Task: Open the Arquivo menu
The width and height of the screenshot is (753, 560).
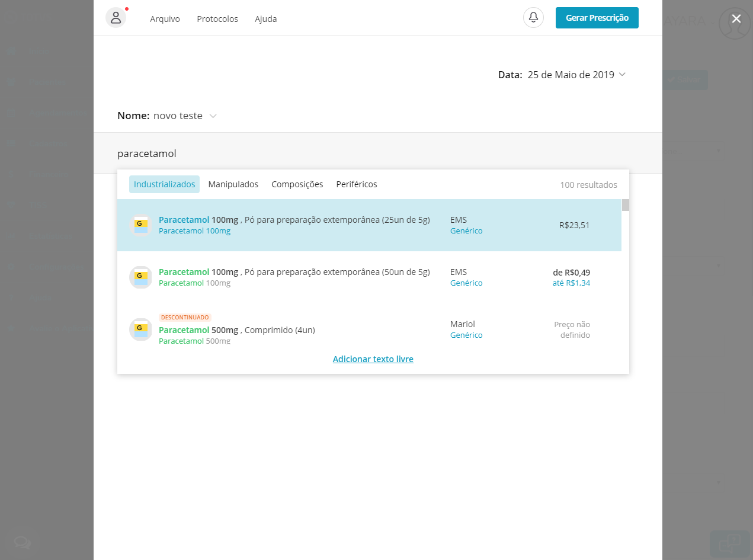Action: pyautogui.click(x=165, y=19)
